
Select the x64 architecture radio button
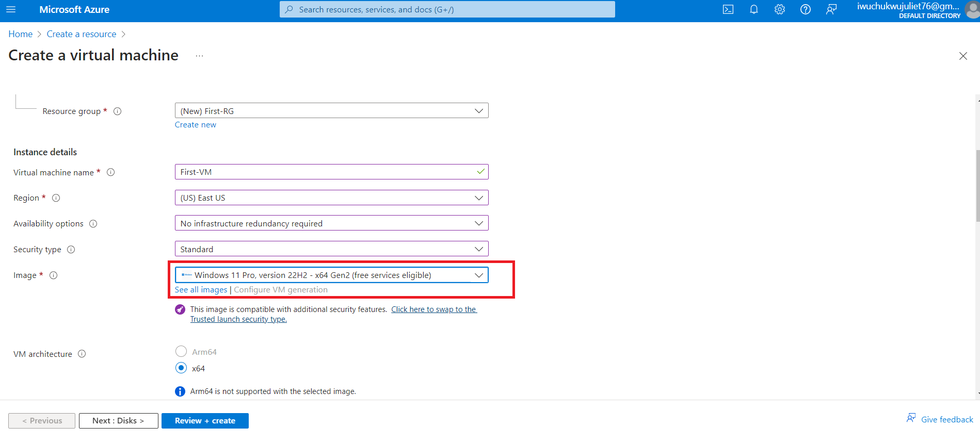[181, 368]
